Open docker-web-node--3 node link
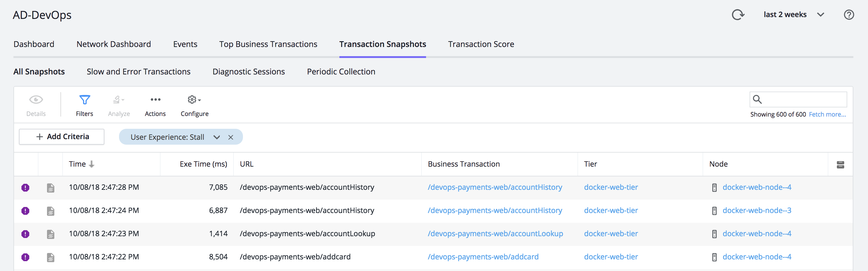Image resolution: width=868 pixels, height=271 pixels. pos(757,211)
